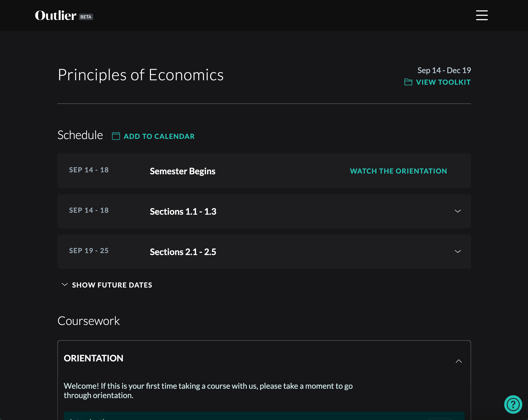Click the calendar icon beside Schedule
Screen dimensions: 528x420
point(116,136)
